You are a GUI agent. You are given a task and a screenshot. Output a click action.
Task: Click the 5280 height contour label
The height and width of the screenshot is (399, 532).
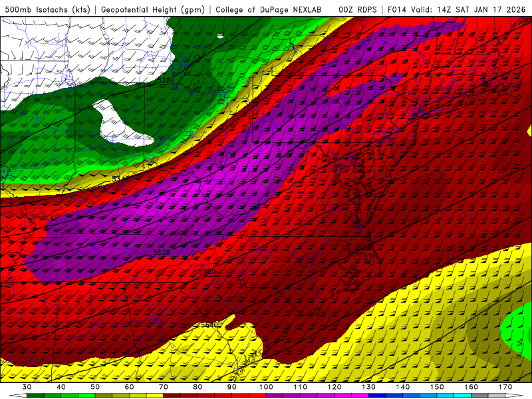[166, 80]
